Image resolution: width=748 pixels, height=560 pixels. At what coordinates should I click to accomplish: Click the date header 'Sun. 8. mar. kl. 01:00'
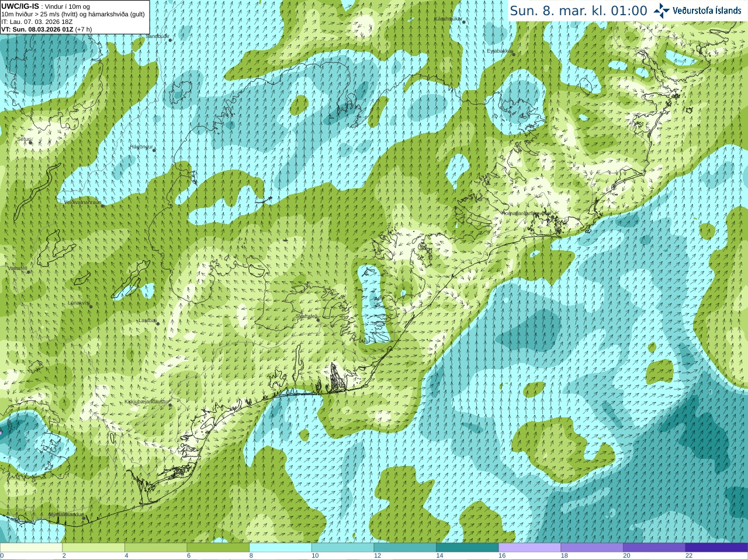[x=579, y=11]
